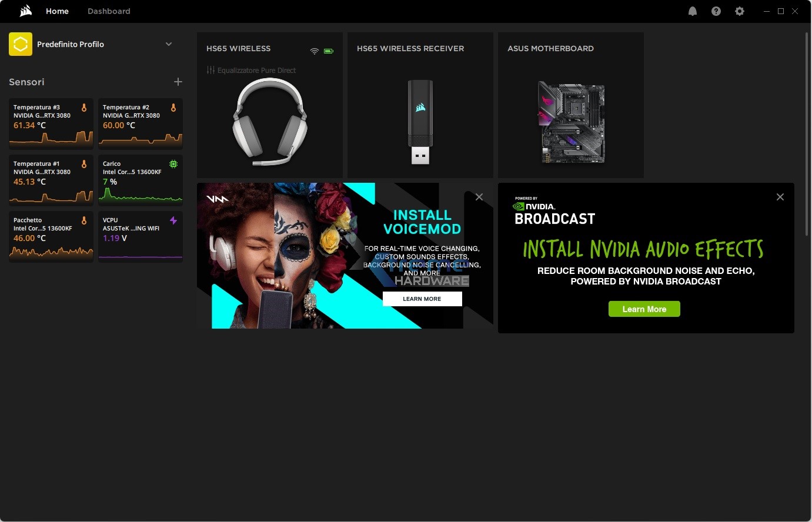Image resolution: width=812 pixels, height=522 pixels.
Task: Open the notifications bell
Action: pos(693,11)
